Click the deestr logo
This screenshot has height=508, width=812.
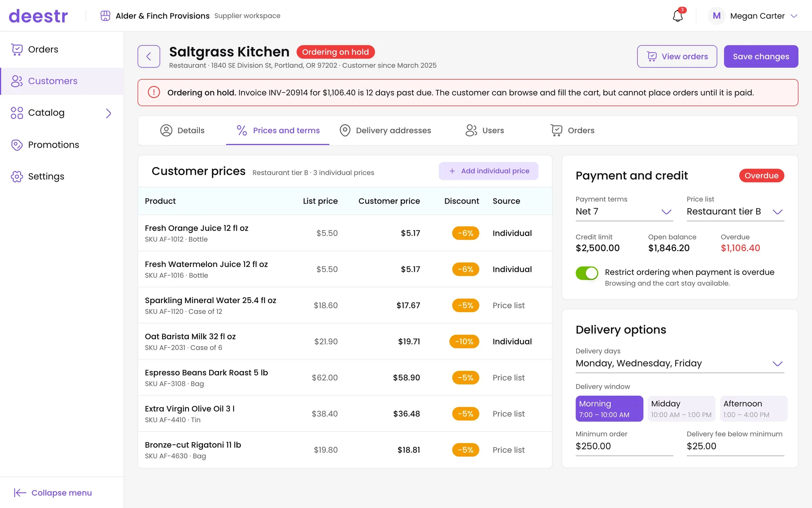38,16
